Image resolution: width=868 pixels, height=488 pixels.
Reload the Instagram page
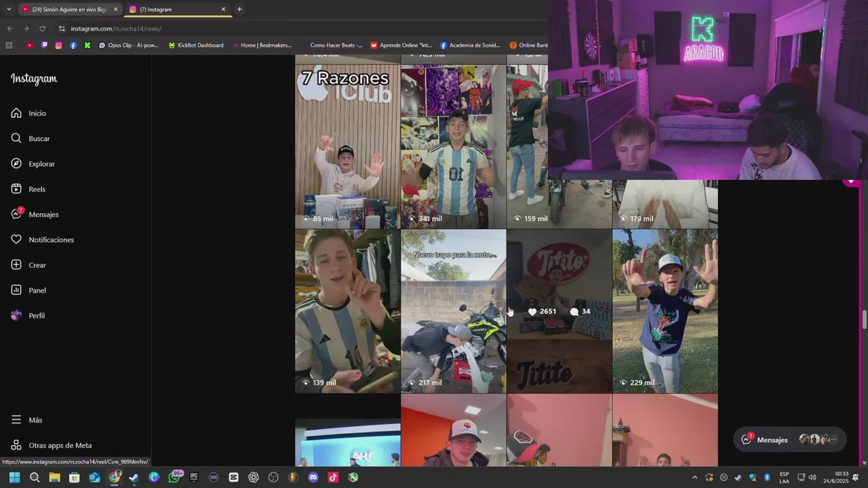(x=42, y=28)
